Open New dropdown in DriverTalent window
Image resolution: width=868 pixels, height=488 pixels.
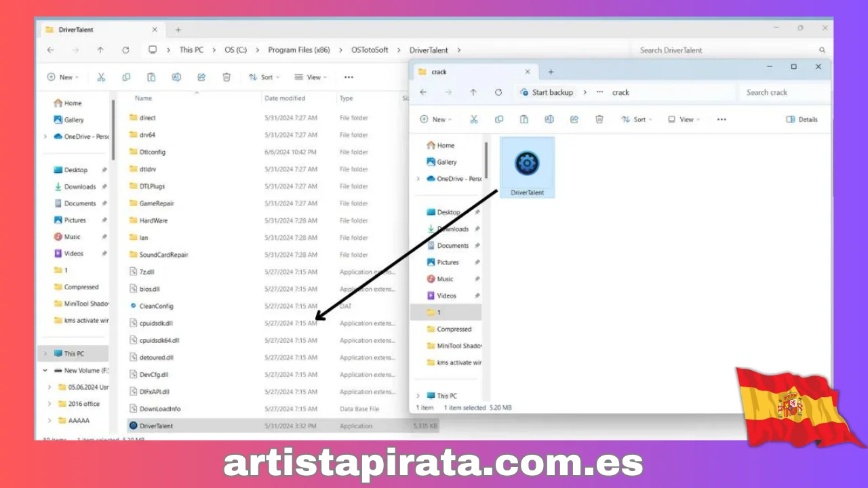click(63, 77)
